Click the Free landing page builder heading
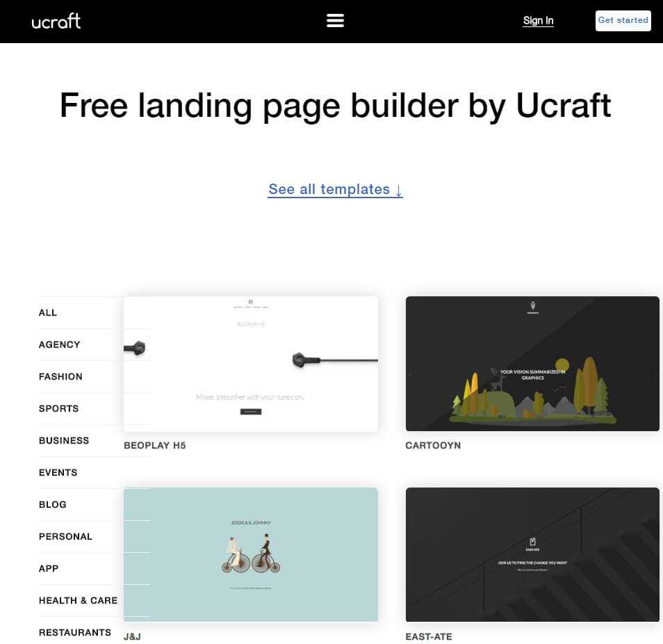Image resolution: width=663 pixels, height=644 pixels. (335, 106)
